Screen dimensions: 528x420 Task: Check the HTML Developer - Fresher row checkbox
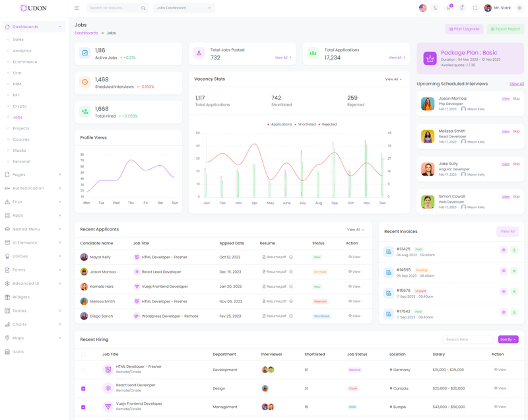[83, 370]
